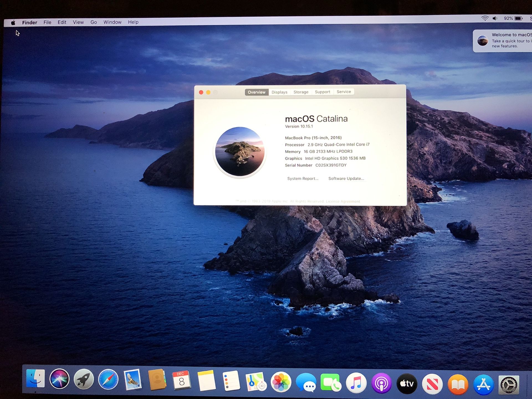Viewport: 532px width, 399px height.
Task: Open Contacts book icon in Dock
Action: pos(157,380)
